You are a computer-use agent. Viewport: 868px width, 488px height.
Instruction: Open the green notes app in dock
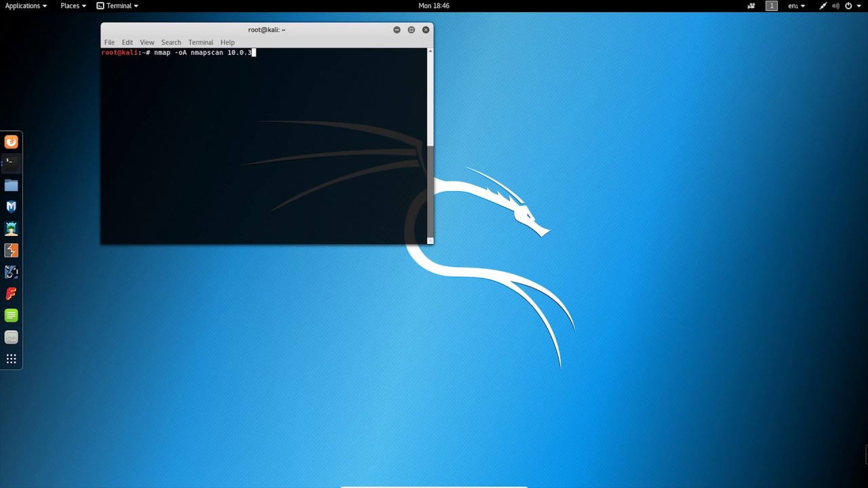11,315
